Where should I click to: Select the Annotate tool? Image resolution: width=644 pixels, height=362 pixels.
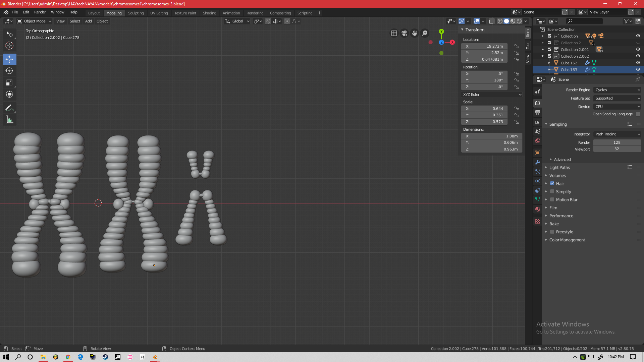pyautogui.click(x=9, y=108)
